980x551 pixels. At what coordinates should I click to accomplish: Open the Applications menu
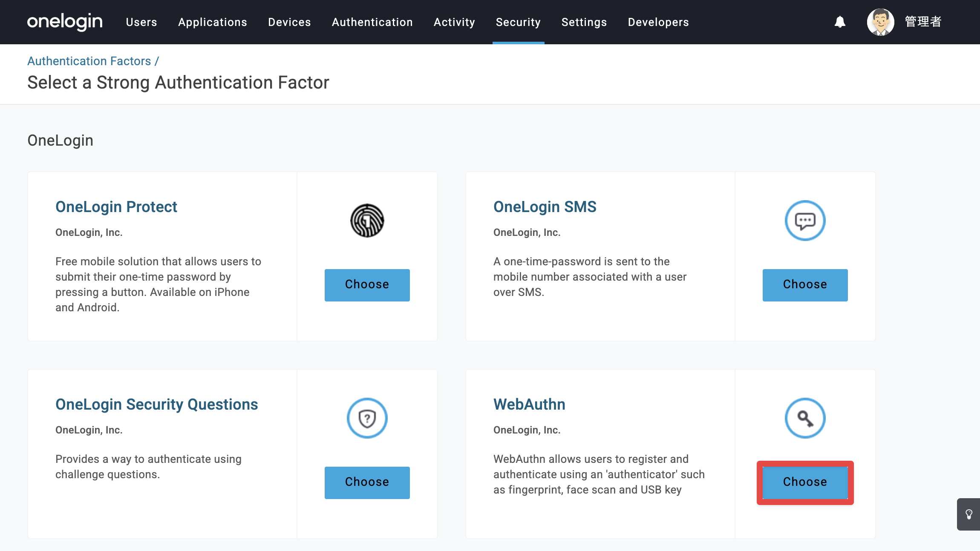tap(213, 22)
